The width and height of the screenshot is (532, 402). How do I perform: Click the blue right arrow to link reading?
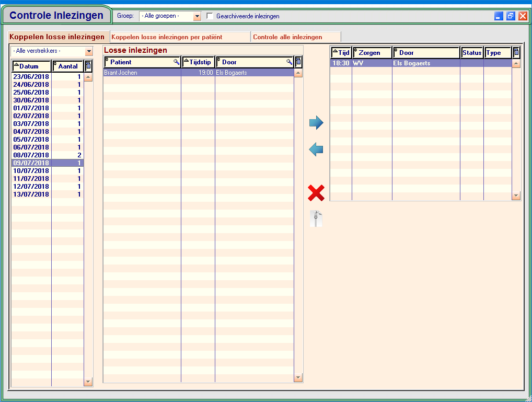[316, 123]
